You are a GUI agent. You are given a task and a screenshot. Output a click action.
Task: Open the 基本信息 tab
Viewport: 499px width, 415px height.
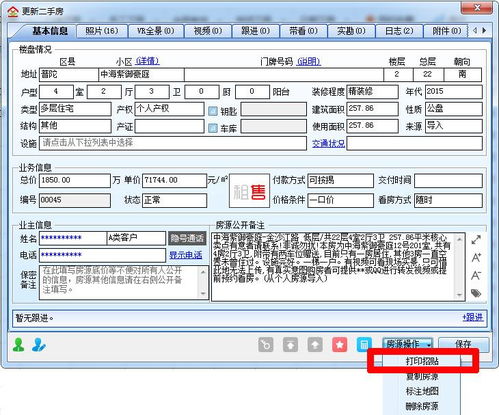point(50,31)
